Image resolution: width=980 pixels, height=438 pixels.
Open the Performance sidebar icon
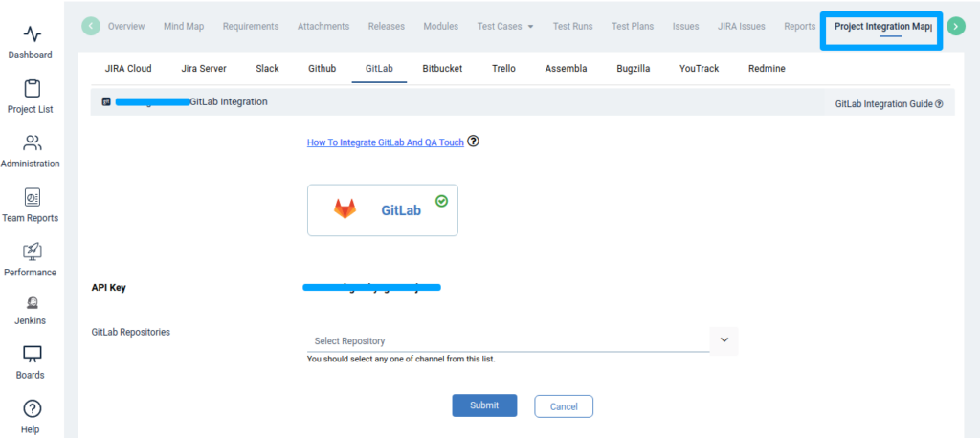click(32, 252)
